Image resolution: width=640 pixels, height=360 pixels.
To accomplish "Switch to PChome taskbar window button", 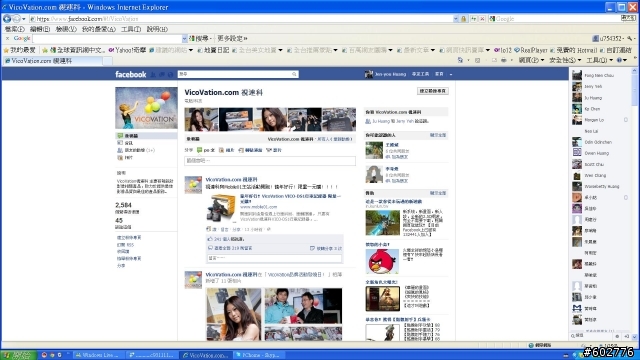I will point(260,355).
